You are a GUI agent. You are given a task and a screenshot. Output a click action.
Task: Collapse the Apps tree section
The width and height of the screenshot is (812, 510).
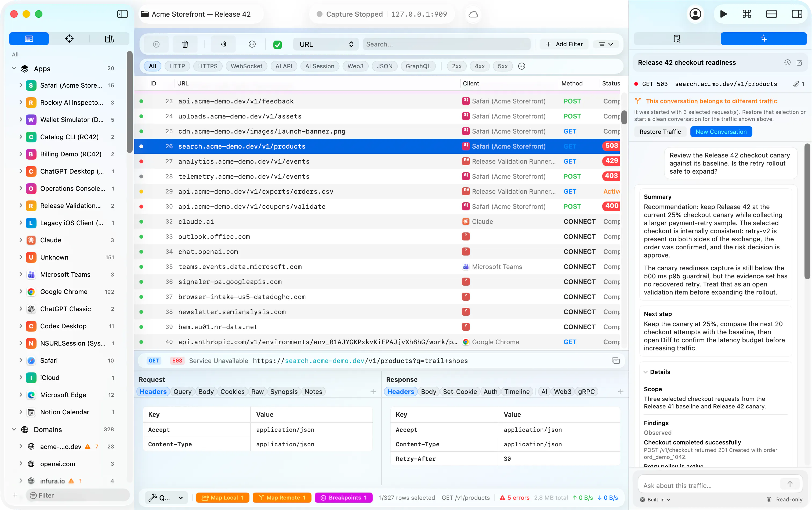pos(14,69)
